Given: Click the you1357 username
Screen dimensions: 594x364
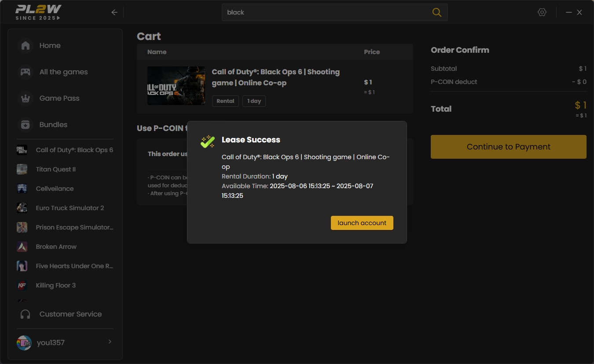Looking at the screenshot, I should 51,343.
